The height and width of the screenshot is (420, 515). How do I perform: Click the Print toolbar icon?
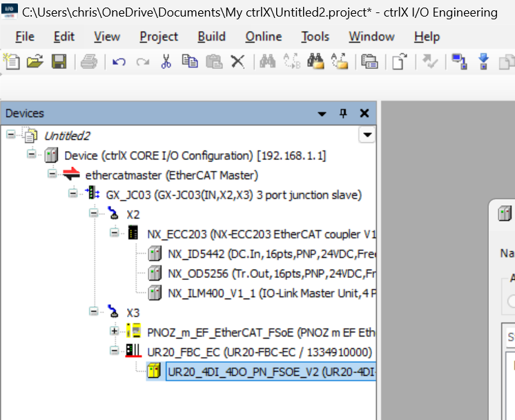tap(88, 61)
